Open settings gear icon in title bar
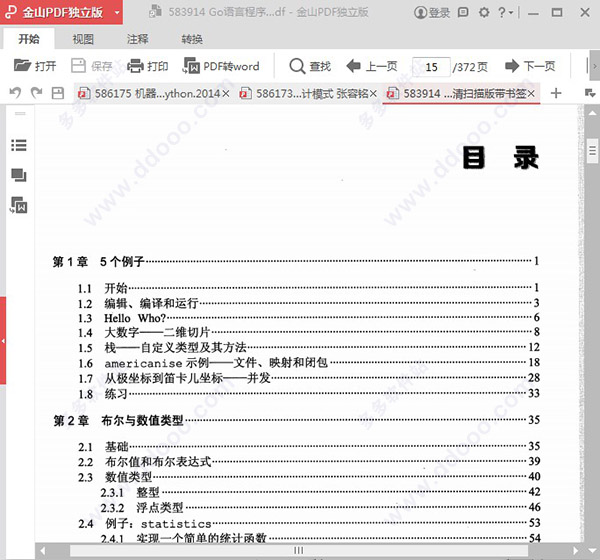The width and height of the screenshot is (600, 560). (x=484, y=13)
